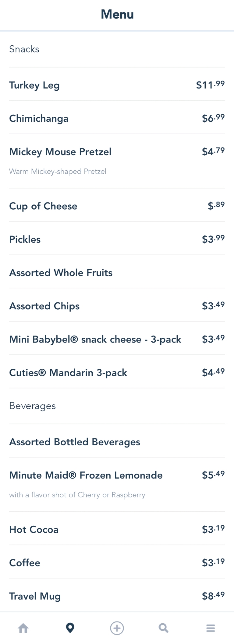Tap the Travel Mug item
This screenshot has height=644, width=234.
point(35,596)
